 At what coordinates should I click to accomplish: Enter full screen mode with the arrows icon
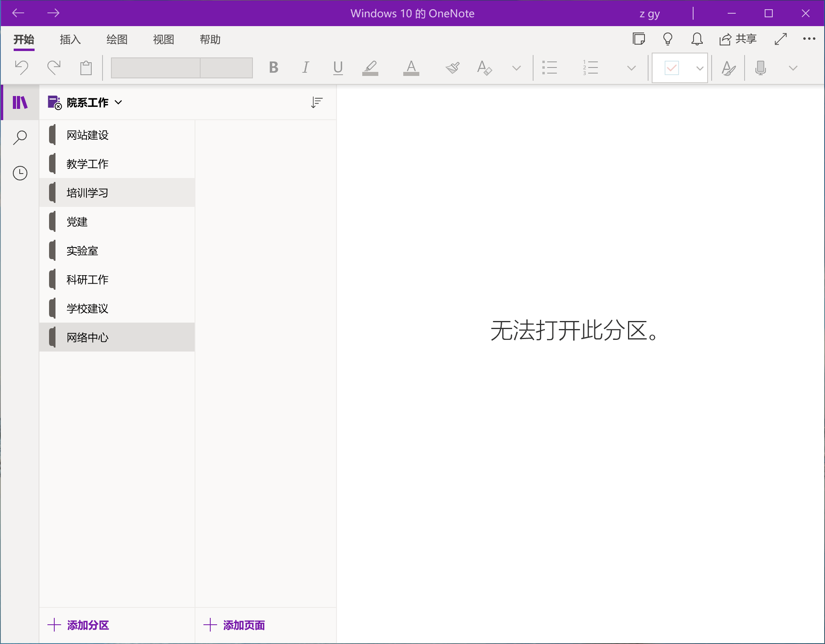pyautogui.click(x=781, y=39)
